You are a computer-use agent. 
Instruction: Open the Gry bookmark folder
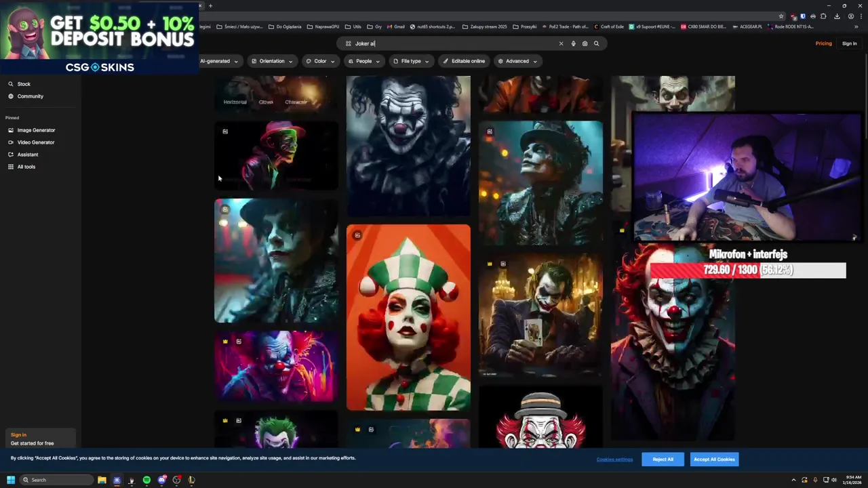[x=374, y=27]
